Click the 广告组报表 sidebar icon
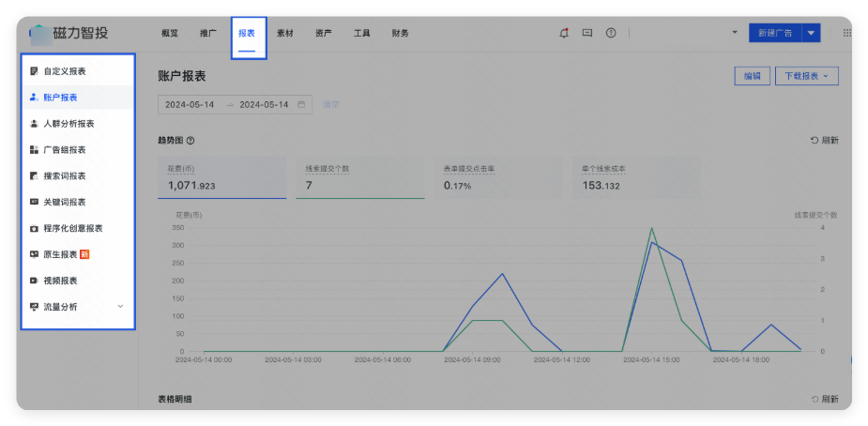 coord(34,150)
